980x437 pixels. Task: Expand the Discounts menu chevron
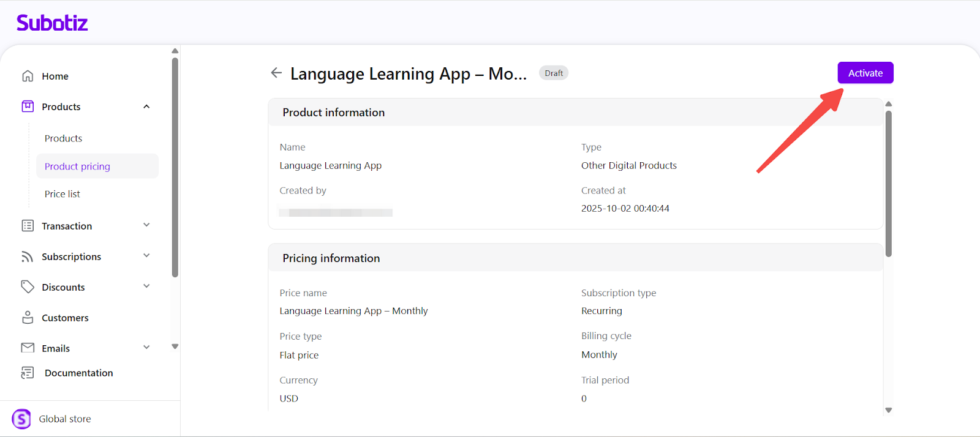pyautogui.click(x=146, y=286)
